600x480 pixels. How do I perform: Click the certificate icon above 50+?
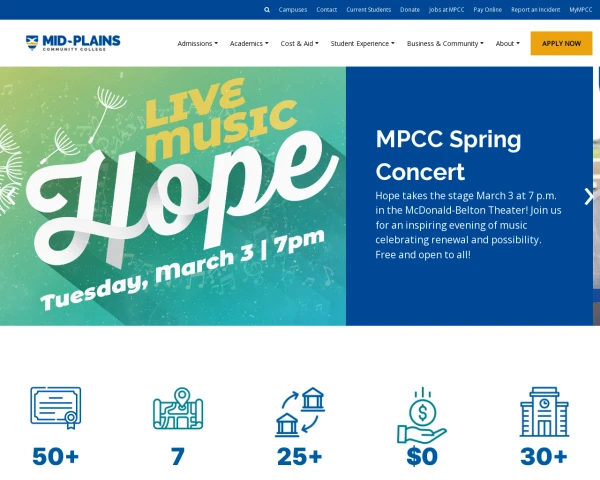pyautogui.click(x=55, y=409)
